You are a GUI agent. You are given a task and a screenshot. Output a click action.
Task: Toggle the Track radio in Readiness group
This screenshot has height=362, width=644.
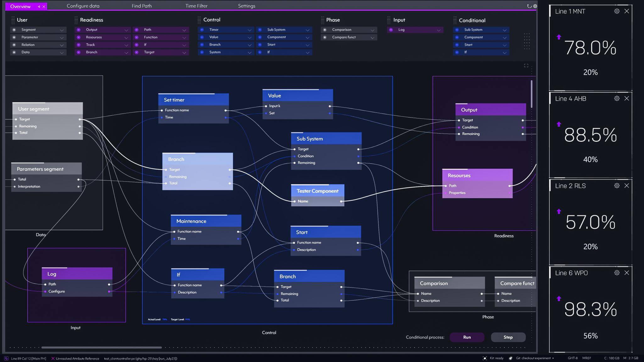(x=79, y=45)
